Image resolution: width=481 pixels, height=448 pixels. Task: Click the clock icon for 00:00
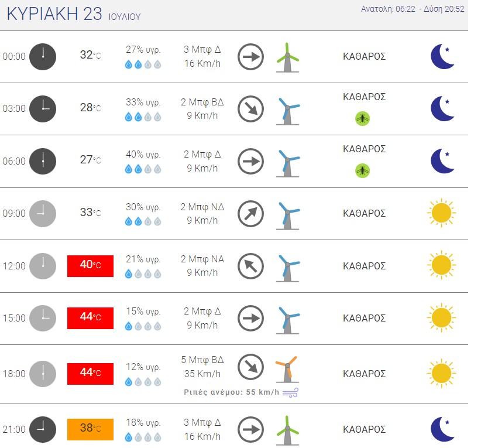tap(43, 57)
